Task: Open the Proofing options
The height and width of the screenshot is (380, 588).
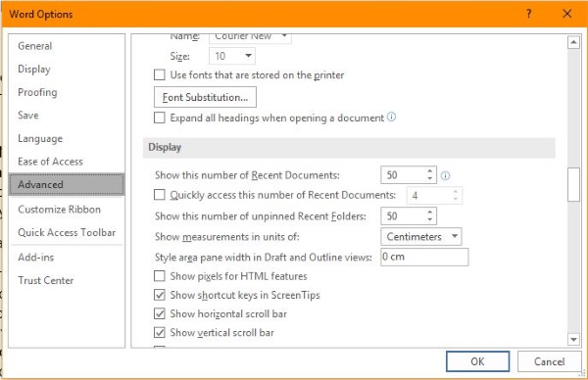Action: click(67, 93)
